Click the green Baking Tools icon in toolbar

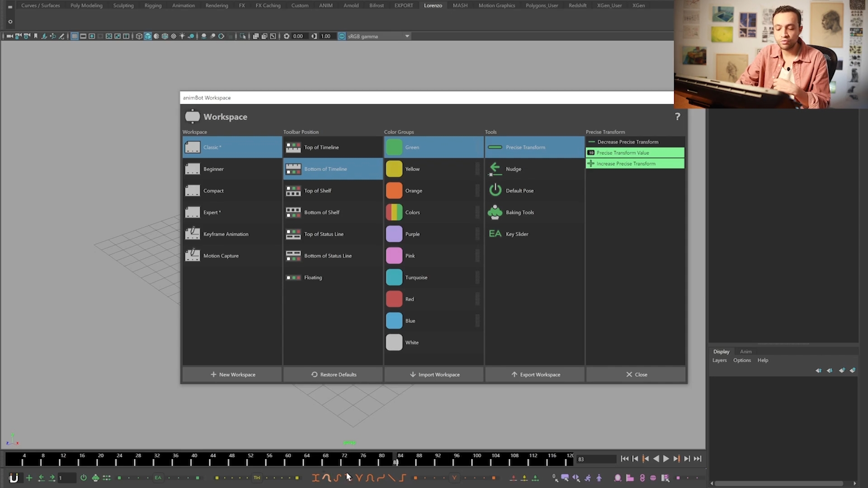95,478
